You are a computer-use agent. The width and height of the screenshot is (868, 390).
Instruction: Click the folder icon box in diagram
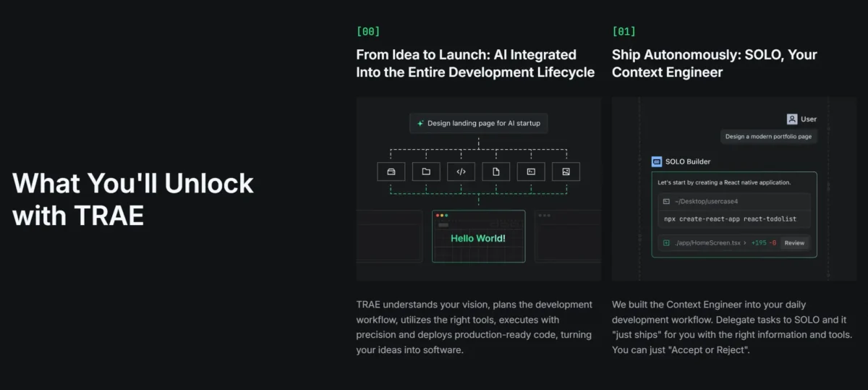point(426,171)
